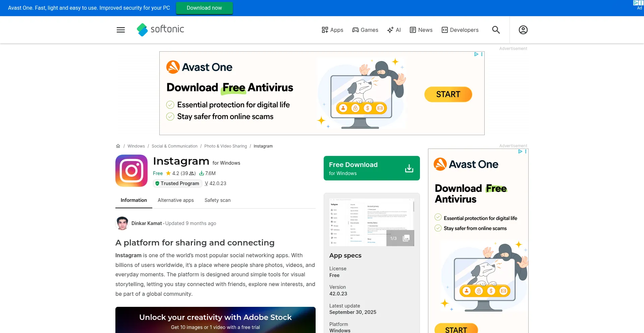
Task: Click the Instagram app icon
Action: click(x=131, y=171)
